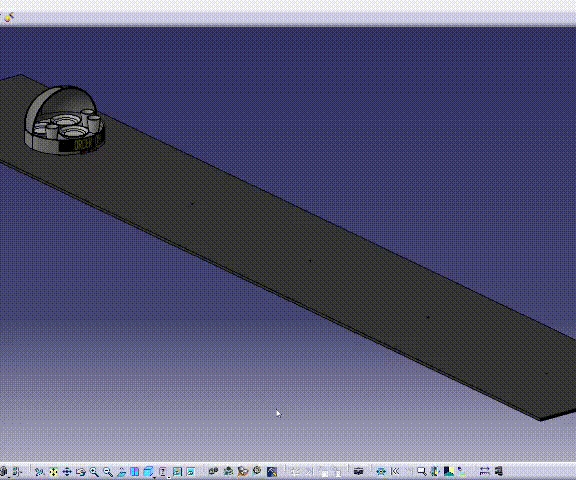Expand the view mode dropdown arrow

point(169,477)
